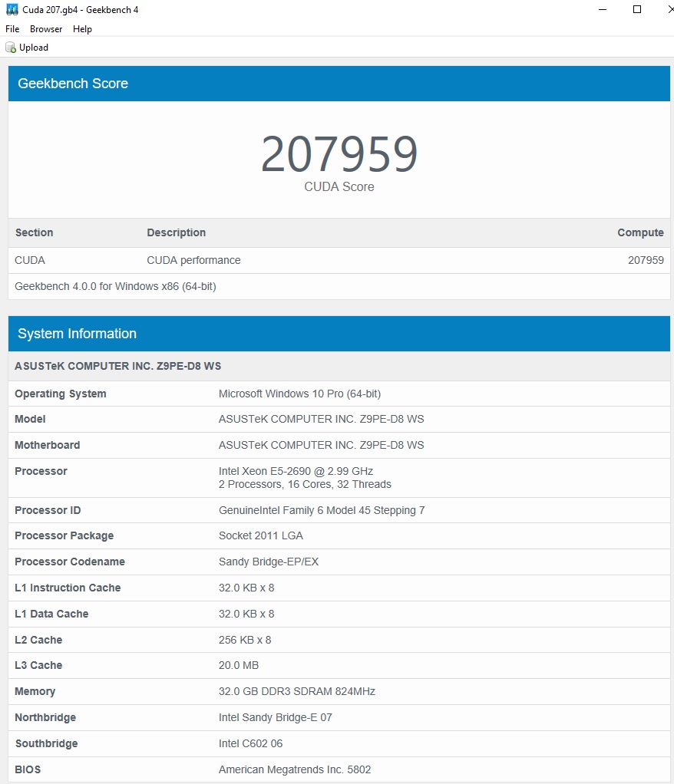
Task: Click 'GenuineIntel Family 6 Model 45 Stepping 7'
Action: tap(322, 510)
